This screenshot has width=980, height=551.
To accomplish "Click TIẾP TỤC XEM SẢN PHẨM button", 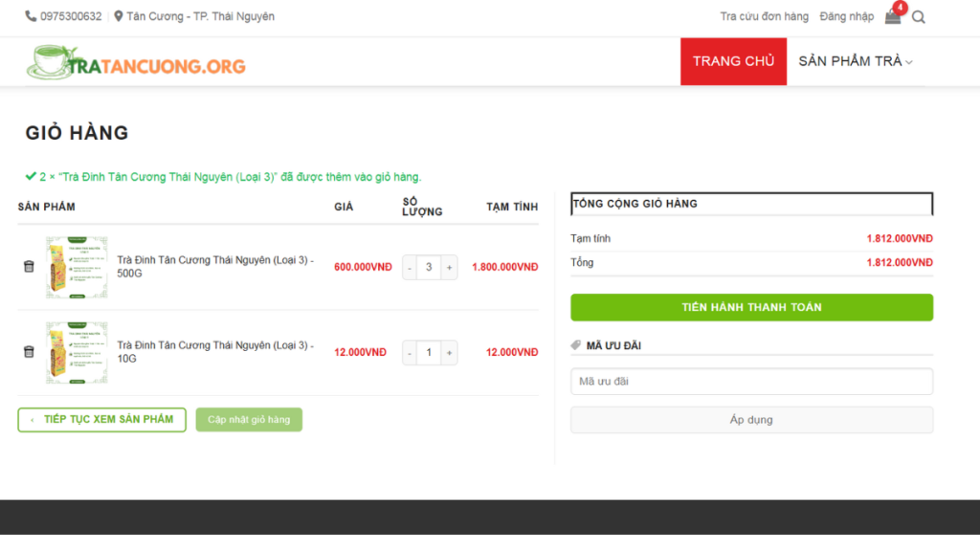I will pyautogui.click(x=101, y=420).
